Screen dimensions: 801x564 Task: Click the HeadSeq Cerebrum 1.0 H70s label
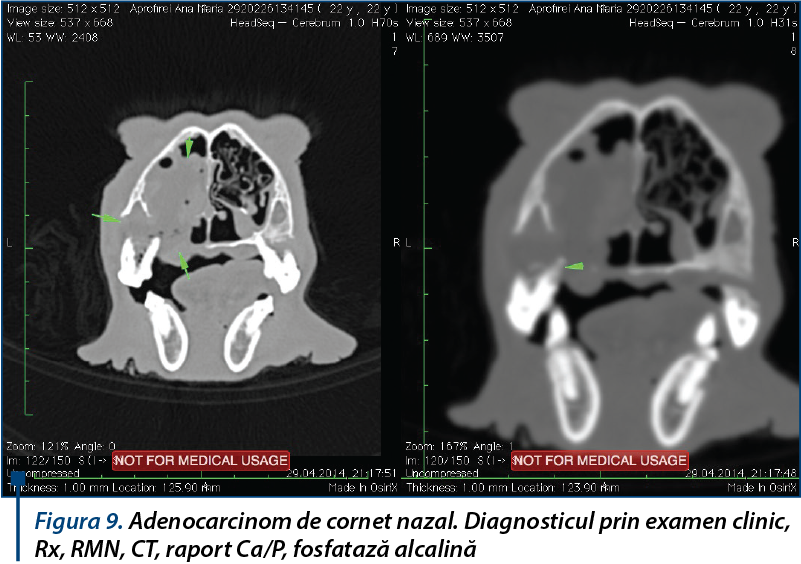tap(314, 23)
